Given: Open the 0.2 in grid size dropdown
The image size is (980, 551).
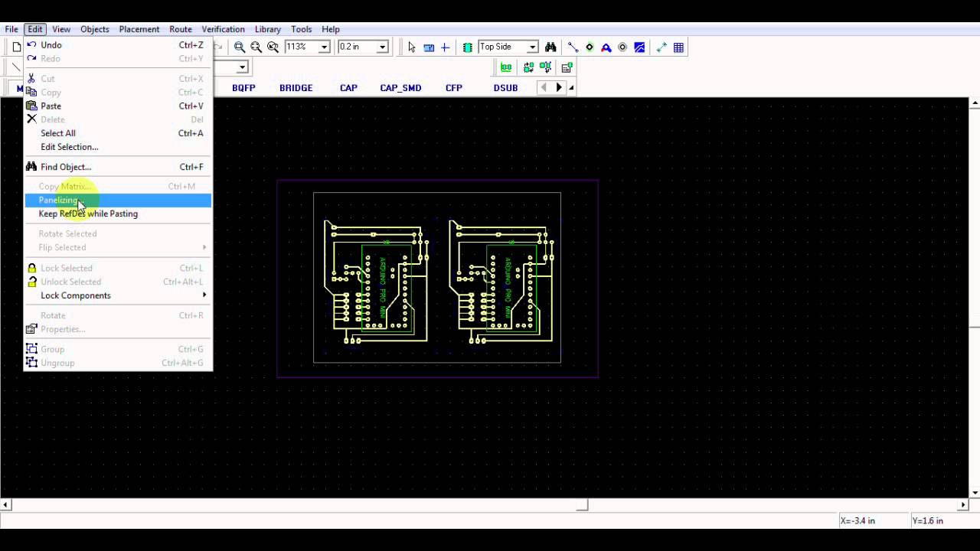Looking at the screenshot, I should point(384,47).
